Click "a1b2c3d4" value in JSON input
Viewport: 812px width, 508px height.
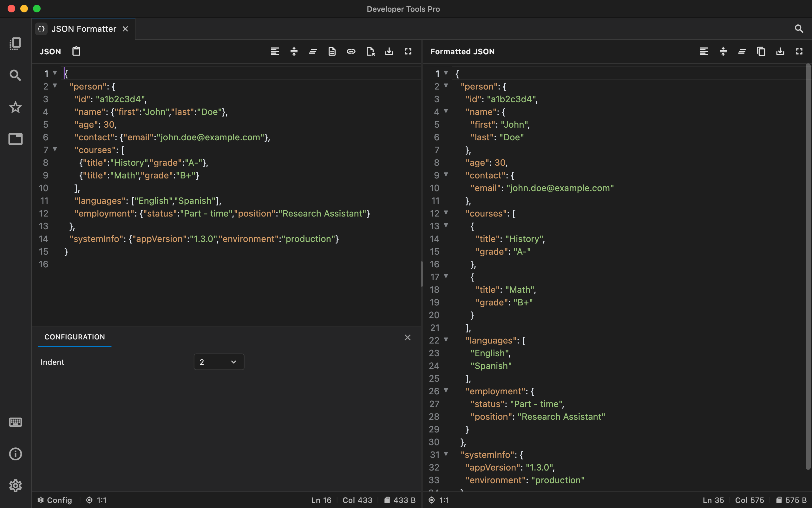point(121,99)
